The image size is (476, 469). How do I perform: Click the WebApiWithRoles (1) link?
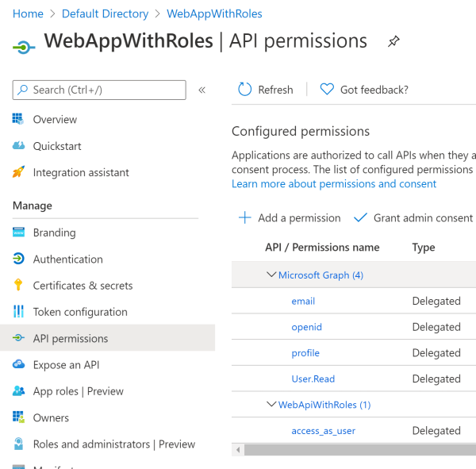(x=324, y=405)
